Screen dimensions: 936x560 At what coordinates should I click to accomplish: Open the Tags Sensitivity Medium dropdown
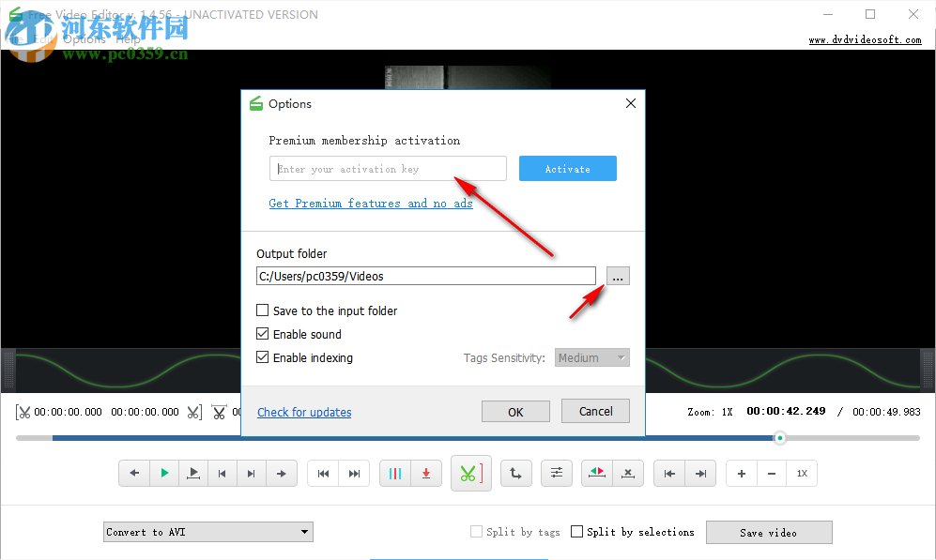point(591,357)
